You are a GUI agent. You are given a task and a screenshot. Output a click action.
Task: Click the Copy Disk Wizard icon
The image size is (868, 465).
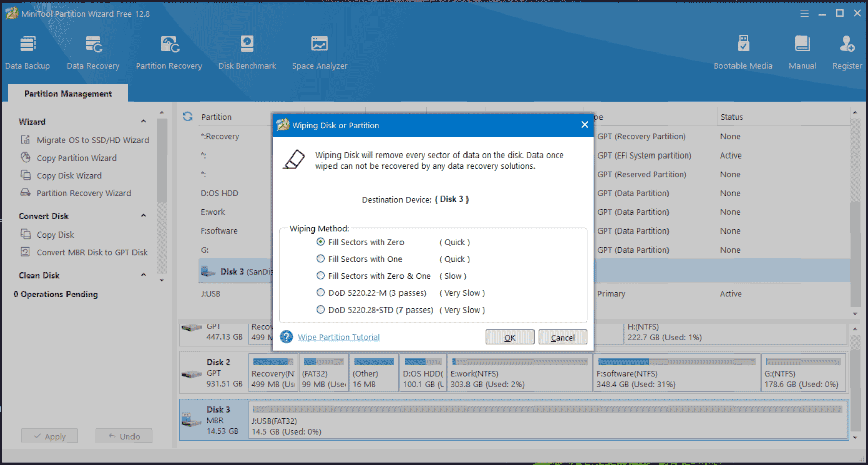25,175
